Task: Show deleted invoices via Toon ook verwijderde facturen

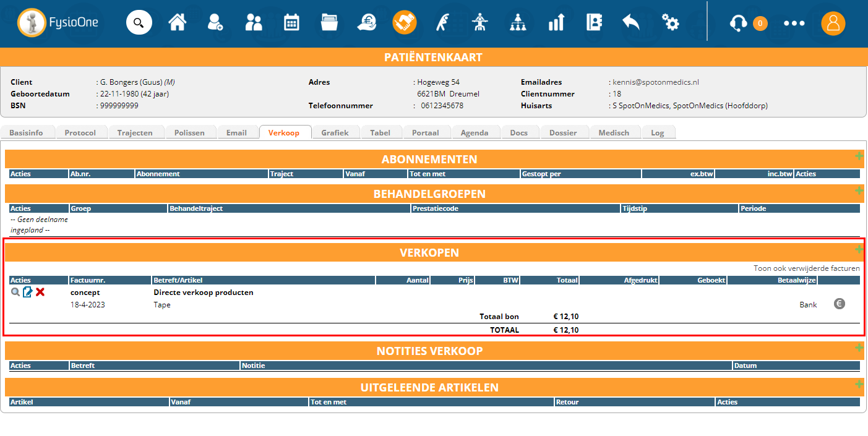Action: coord(806,268)
